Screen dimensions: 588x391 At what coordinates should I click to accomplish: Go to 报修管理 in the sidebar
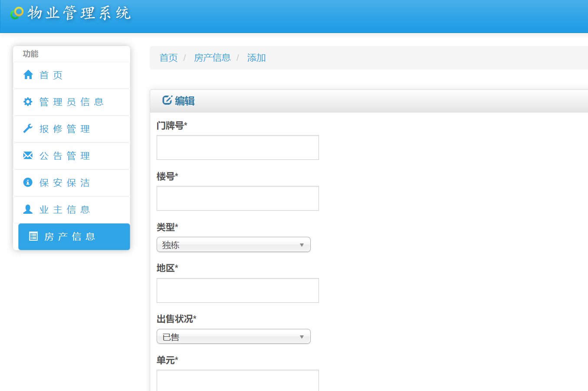click(72, 129)
